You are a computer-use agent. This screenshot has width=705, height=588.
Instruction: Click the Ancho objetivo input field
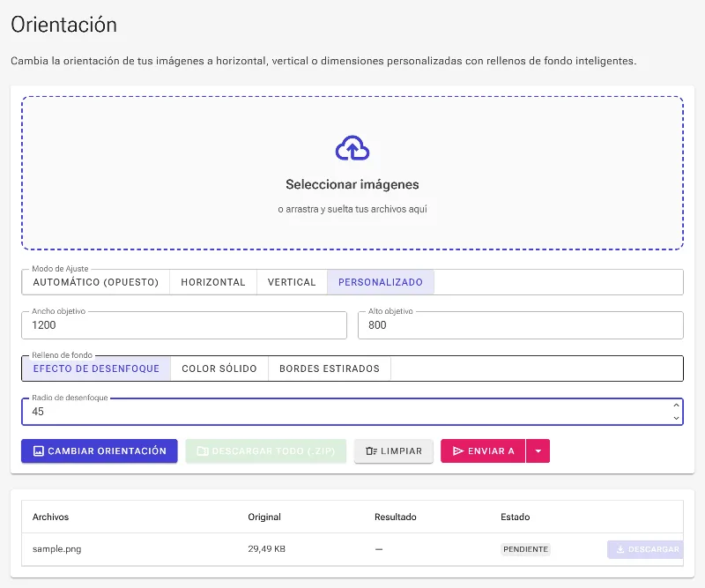pos(184,324)
